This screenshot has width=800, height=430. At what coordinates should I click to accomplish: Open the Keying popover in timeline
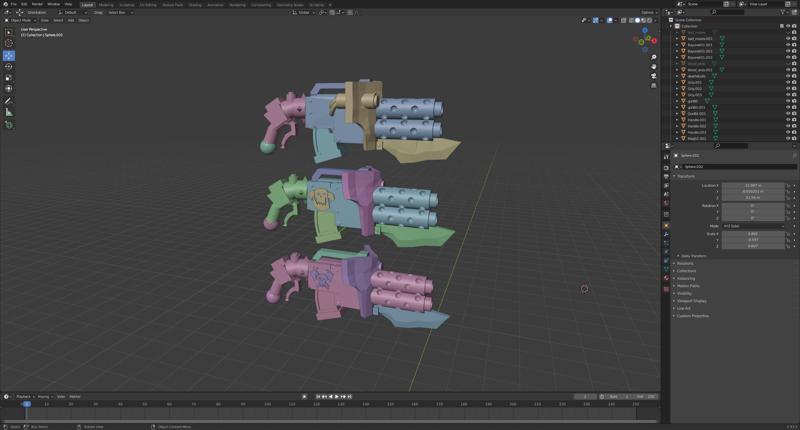coord(44,396)
